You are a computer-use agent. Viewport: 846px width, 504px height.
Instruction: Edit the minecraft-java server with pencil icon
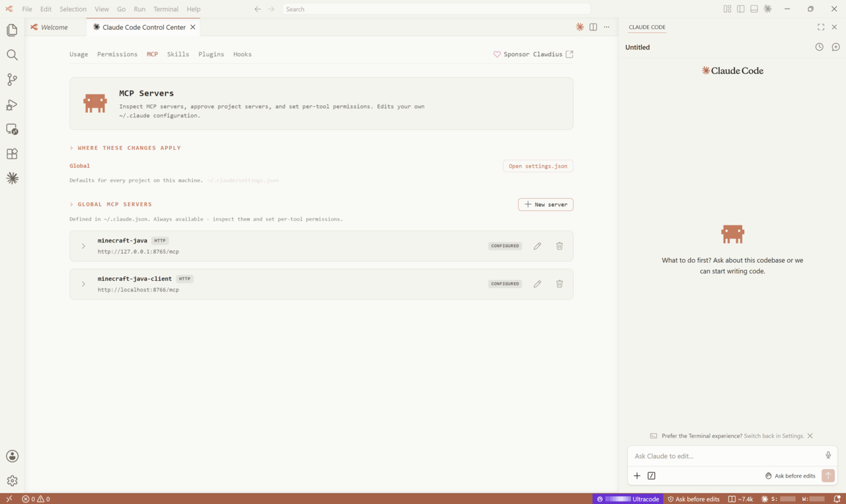(537, 246)
